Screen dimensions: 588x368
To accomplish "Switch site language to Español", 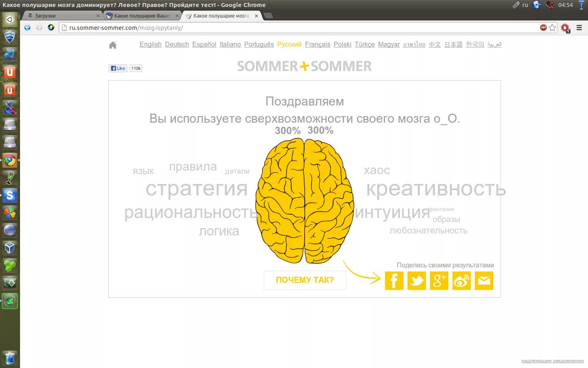I will click(204, 44).
